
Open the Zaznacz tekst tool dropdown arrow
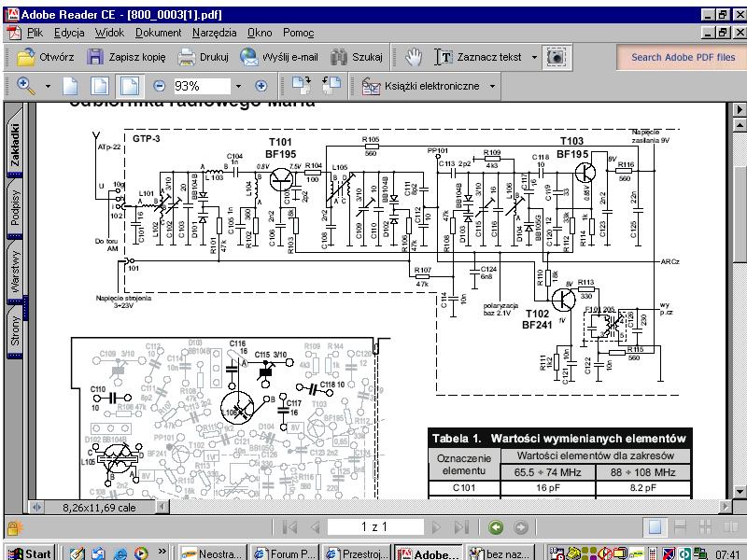[534, 57]
